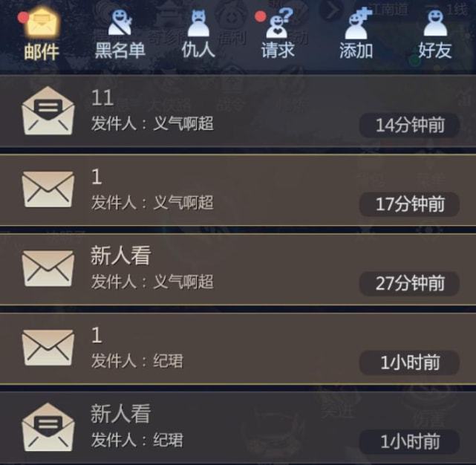Open the 请求 requests icon

tap(278, 23)
